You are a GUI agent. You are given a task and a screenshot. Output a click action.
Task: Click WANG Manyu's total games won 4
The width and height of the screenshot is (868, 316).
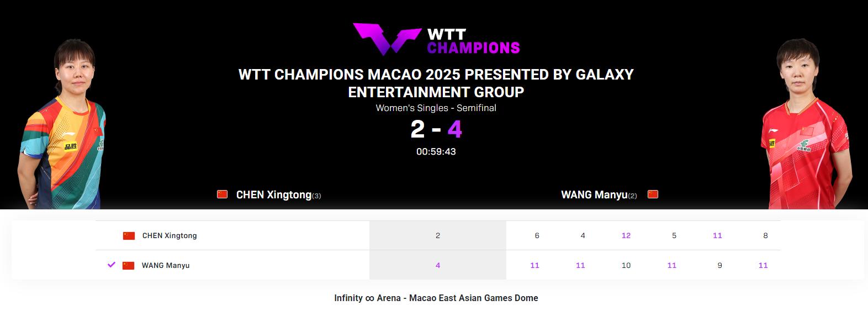438,266
